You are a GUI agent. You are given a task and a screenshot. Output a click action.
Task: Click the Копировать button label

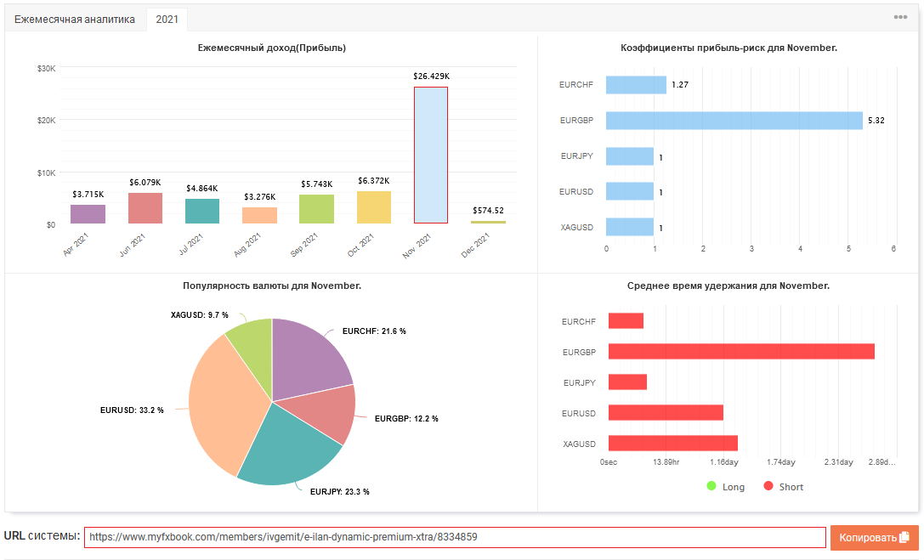867,538
